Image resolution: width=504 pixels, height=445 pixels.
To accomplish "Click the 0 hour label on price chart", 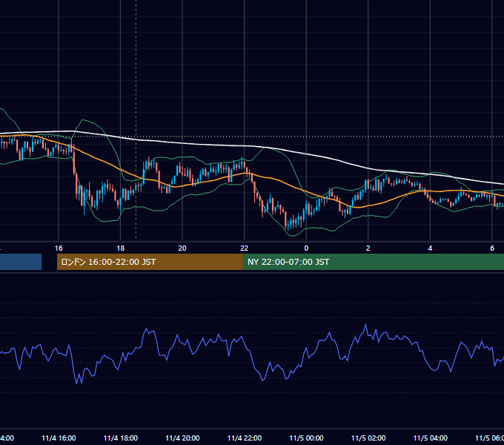I will pyautogui.click(x=306, y=248).
